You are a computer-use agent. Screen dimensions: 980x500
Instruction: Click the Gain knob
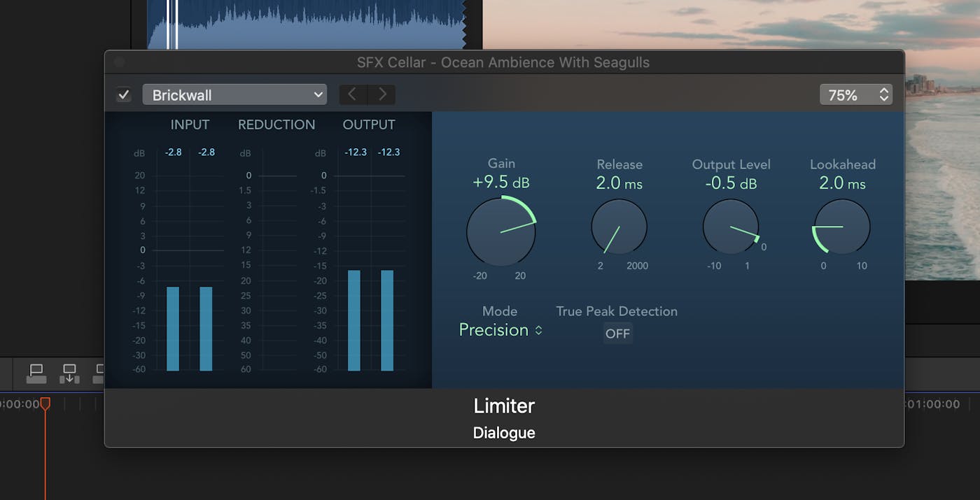tap(501, 231)
